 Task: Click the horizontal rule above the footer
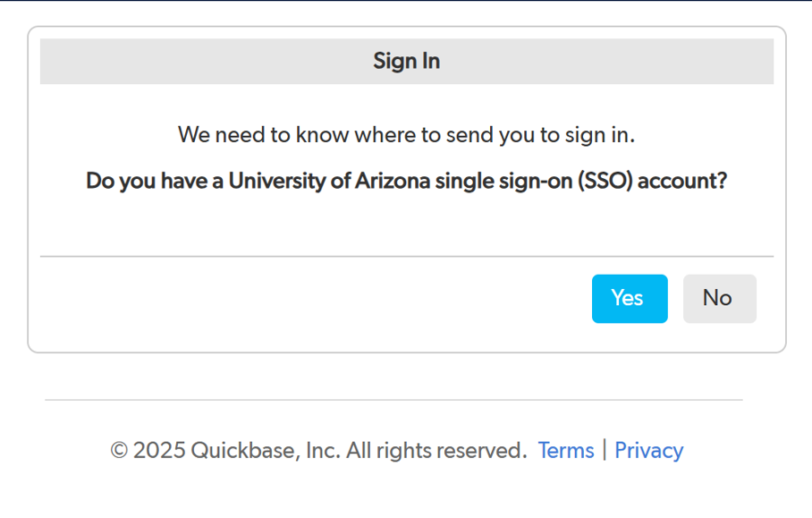(x=393, y=400)
